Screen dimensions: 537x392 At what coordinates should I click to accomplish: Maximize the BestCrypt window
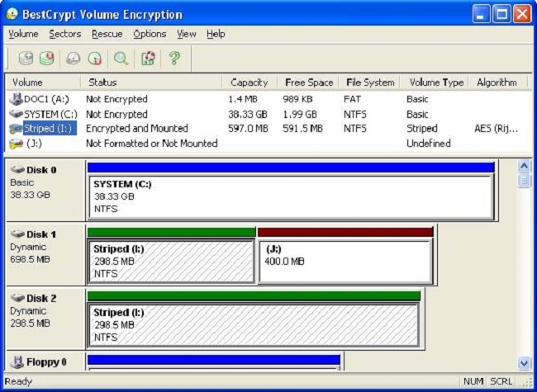(501, 14)
